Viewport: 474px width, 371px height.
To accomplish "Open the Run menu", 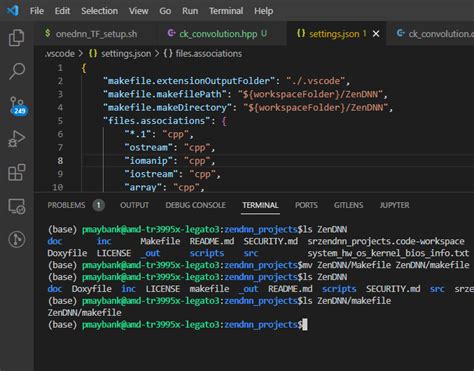I will [x=190, y=11].
